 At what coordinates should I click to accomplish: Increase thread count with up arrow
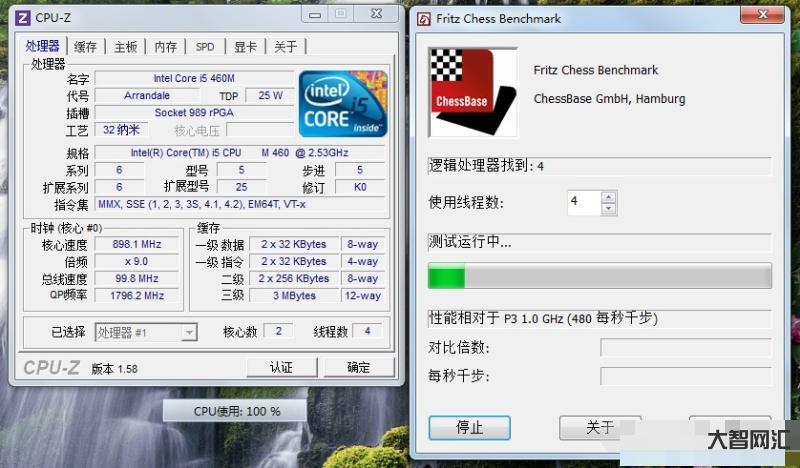[x=608, y=197]
